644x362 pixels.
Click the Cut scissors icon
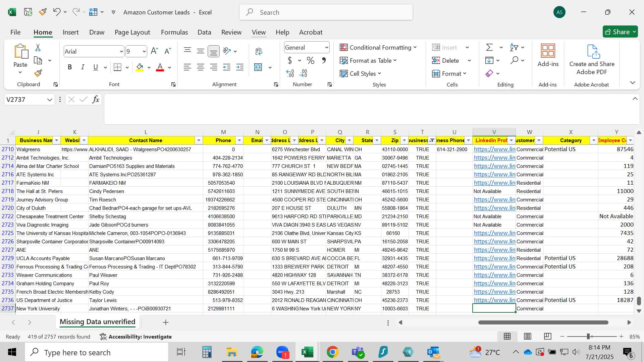click(x=38, y=48)
